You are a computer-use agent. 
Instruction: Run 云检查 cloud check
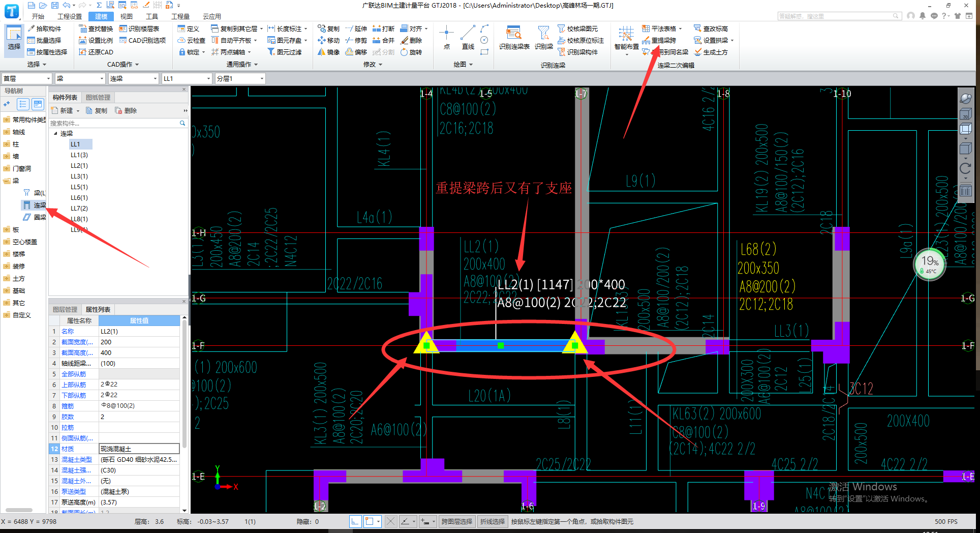pos(192,40)
